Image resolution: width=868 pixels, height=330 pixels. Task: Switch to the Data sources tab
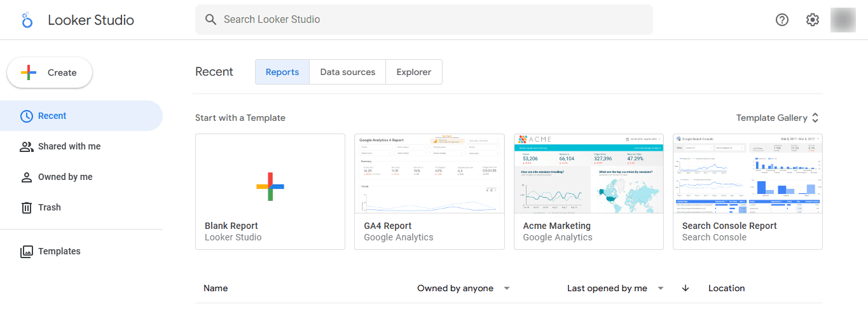tap(348, 72)
